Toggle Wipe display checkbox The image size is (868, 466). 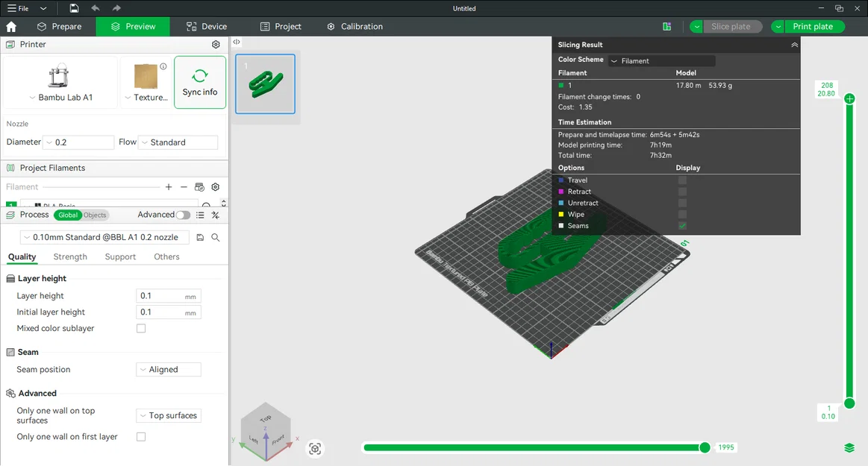point(682,215)
